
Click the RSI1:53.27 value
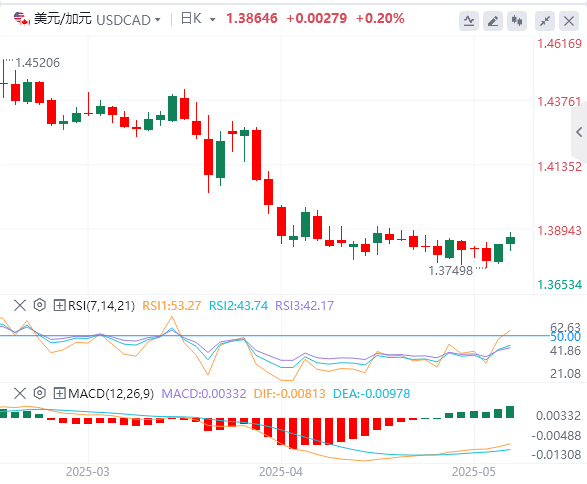(172, 306)
